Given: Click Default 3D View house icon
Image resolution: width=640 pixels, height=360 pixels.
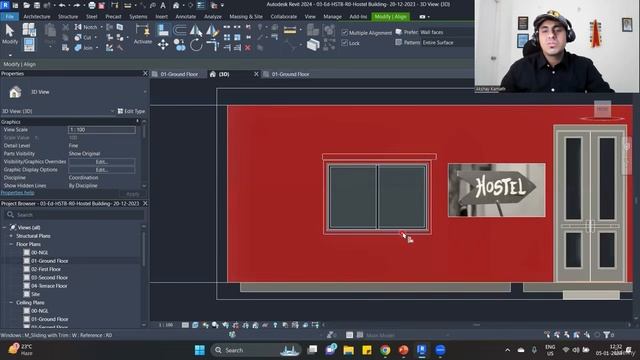Looking at the screenshot, I should pyautogui.click(x=176, y=5).
